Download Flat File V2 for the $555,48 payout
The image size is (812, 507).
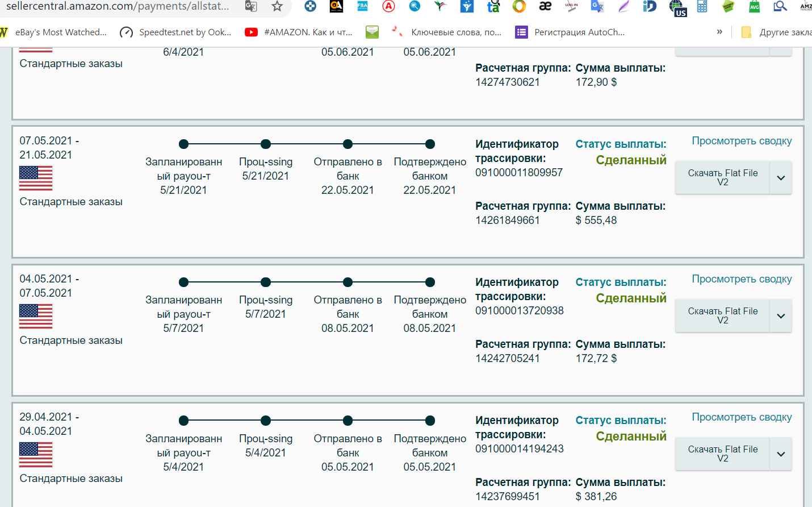722,177
